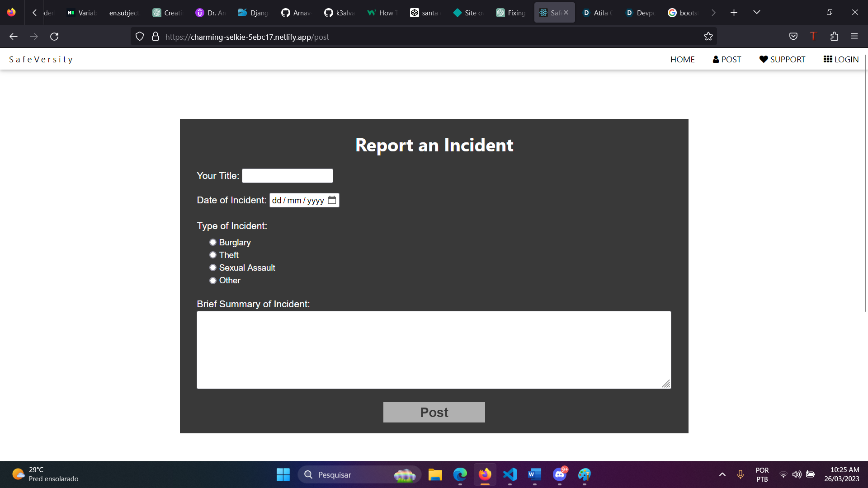Expand the list all tabs dropdown
This screenshot has height=488, width=868.
(x=756, y=13)
